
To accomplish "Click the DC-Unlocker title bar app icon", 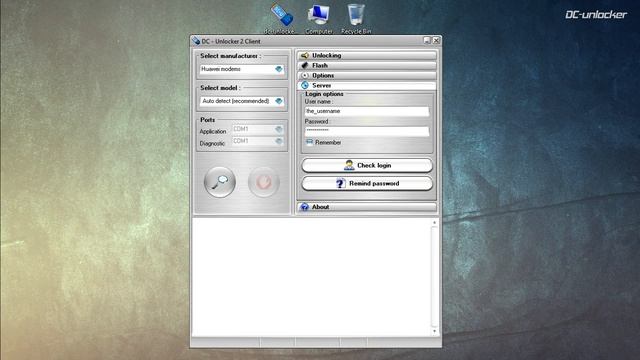I will coord(196,41).
